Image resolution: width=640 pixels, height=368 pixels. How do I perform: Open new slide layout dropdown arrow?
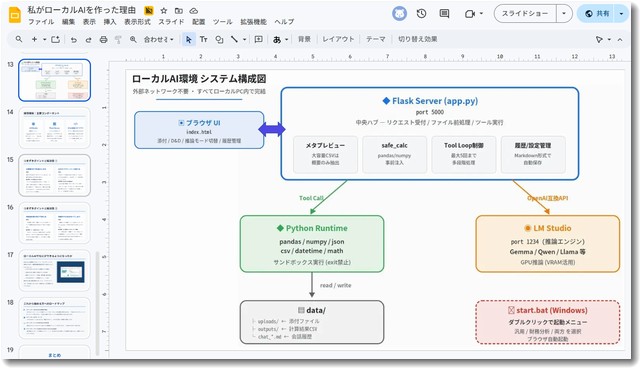click(44, 40)
